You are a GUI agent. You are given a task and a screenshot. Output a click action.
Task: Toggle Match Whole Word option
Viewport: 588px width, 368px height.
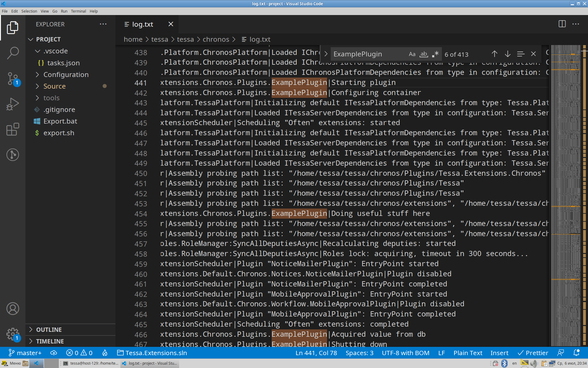pyautogui.click(x=424, y=54)
